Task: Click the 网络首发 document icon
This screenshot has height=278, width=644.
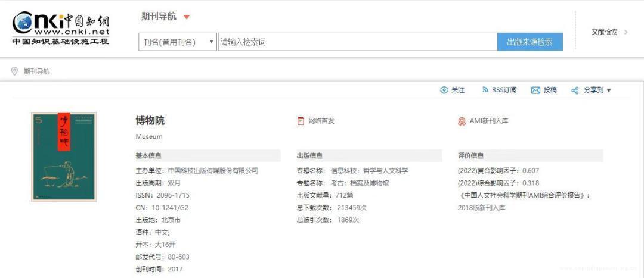Action: click(x=301, y=121)
